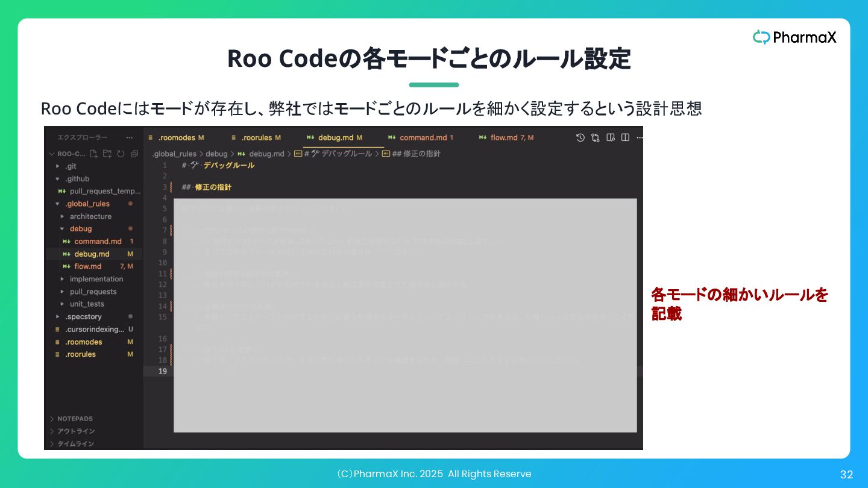Click the slide title Roo Codeの各モードごとのルール設定
The height and width of the screenshot is (488, 868).
pos(429,59)
